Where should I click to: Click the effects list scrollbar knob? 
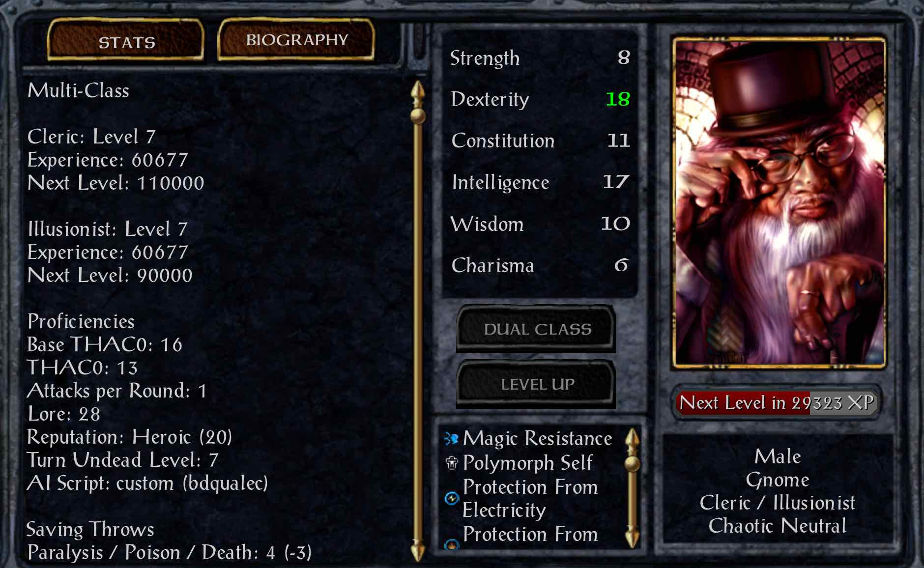633,463
